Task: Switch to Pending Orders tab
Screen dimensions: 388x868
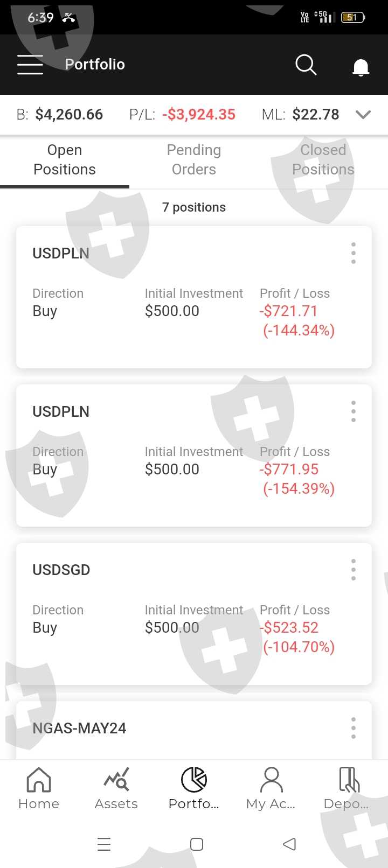Action: (194, 160)
